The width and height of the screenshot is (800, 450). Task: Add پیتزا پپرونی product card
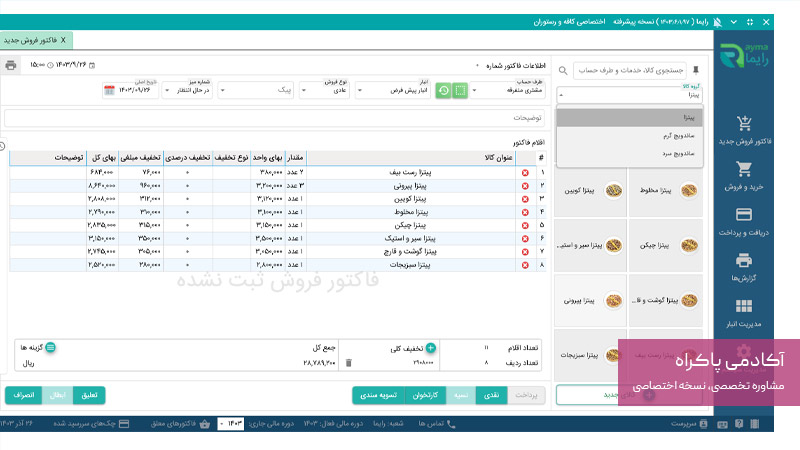coord(590,301)
